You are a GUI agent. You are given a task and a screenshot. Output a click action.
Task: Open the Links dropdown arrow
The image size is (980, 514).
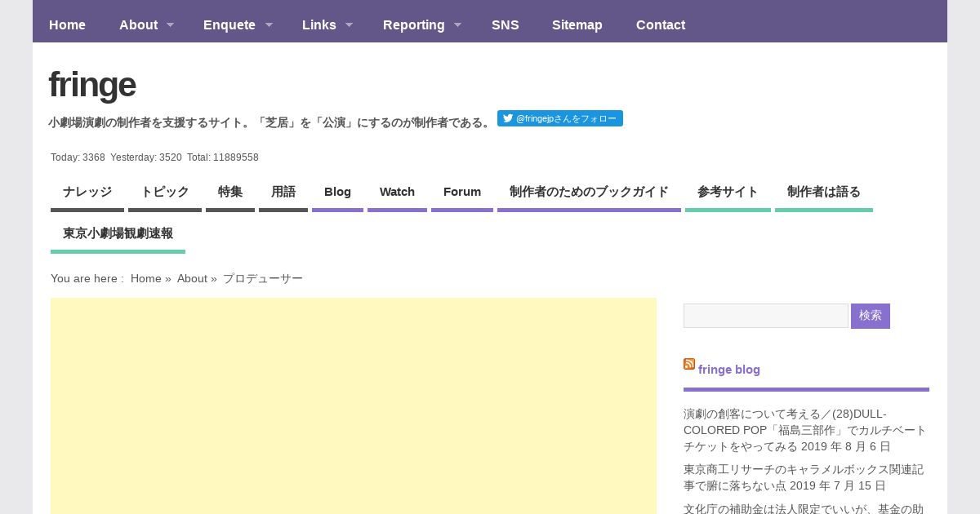[349, 24]
